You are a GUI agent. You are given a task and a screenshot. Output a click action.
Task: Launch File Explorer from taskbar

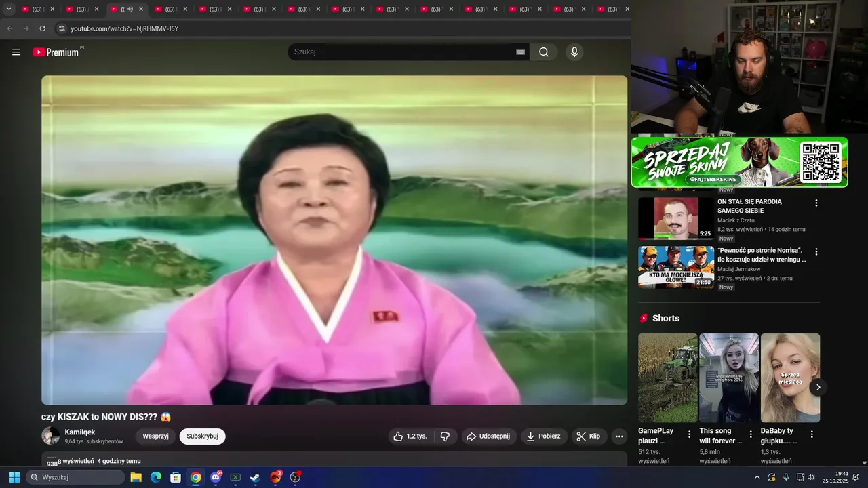tap(136, 477)
